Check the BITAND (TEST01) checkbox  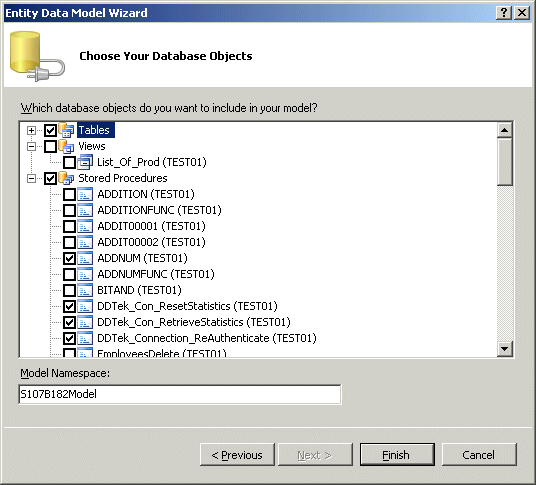[x=69, y=291]
